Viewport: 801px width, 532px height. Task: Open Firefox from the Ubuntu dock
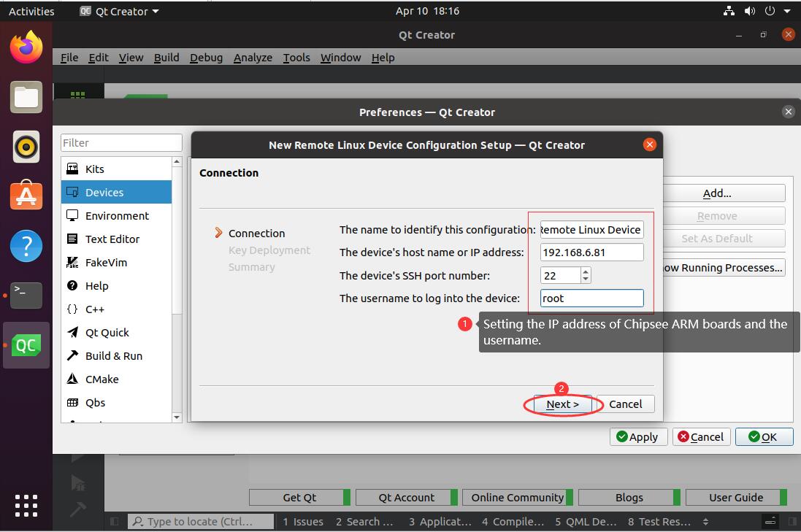tap(26, 47)
